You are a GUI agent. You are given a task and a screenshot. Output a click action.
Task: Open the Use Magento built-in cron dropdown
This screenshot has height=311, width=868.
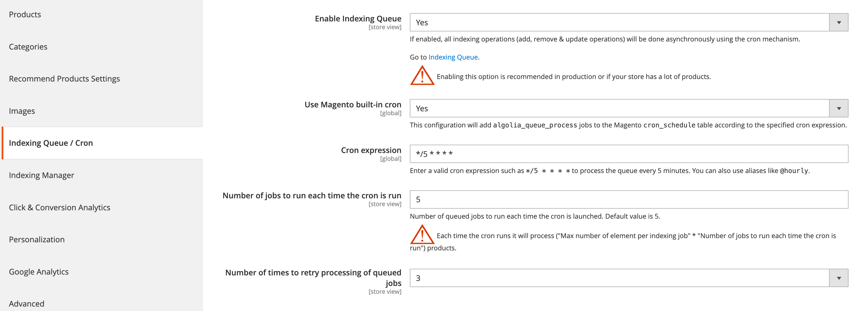[839, 108]
